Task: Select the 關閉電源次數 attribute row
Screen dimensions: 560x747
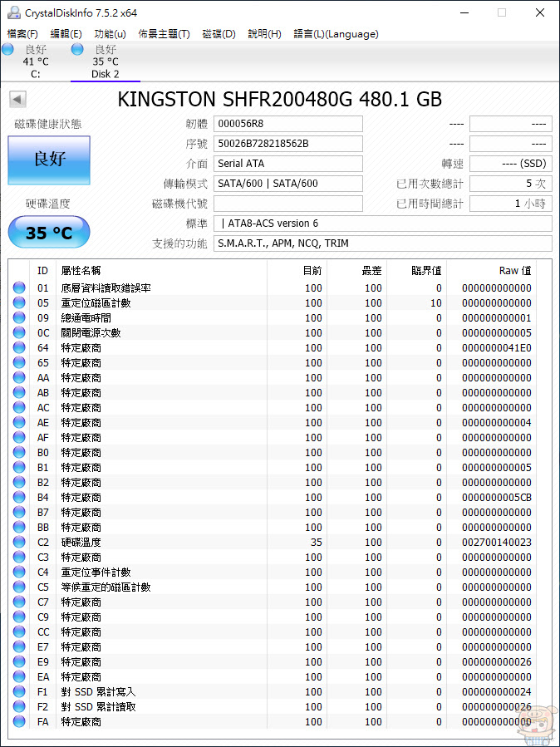Action: click(x=273, y=332)
